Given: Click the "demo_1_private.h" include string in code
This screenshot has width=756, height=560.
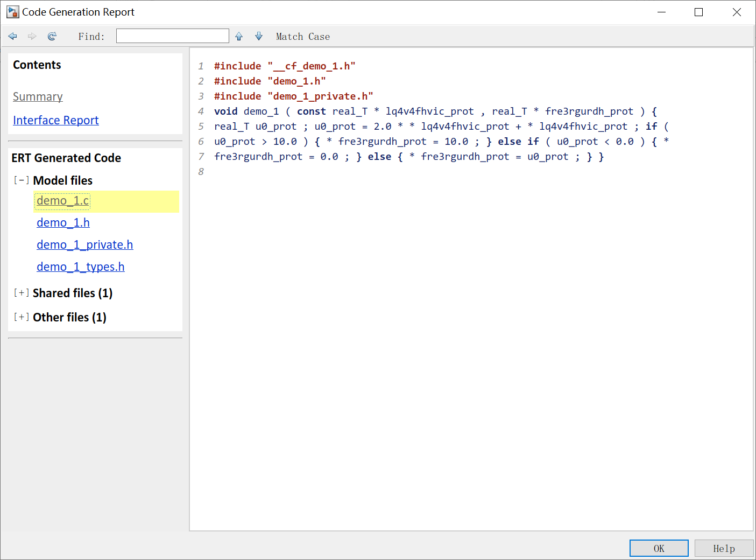Looking at the screenshot, I should coord(321,96).
